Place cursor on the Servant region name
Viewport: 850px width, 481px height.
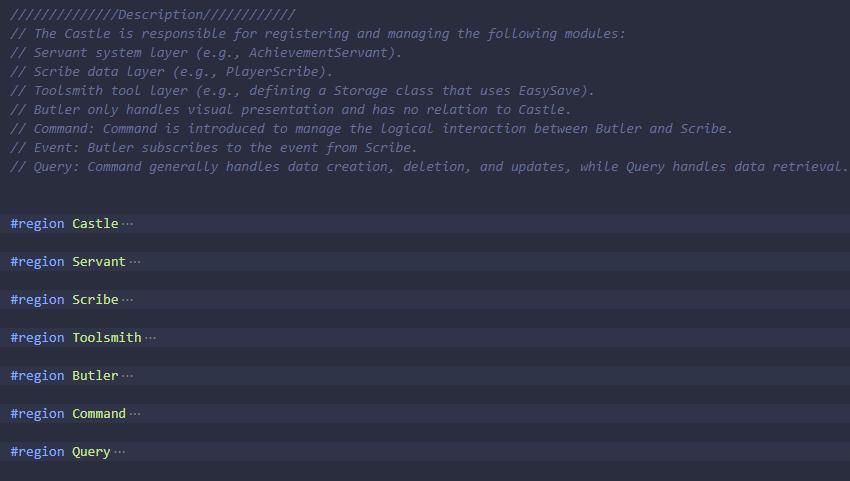tap(99, 262)
